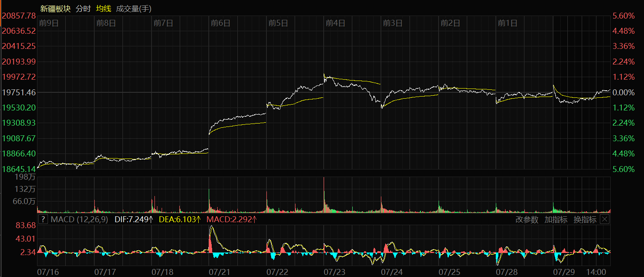
Task: Select the 前4日 day marker
Action: (335, 23)
